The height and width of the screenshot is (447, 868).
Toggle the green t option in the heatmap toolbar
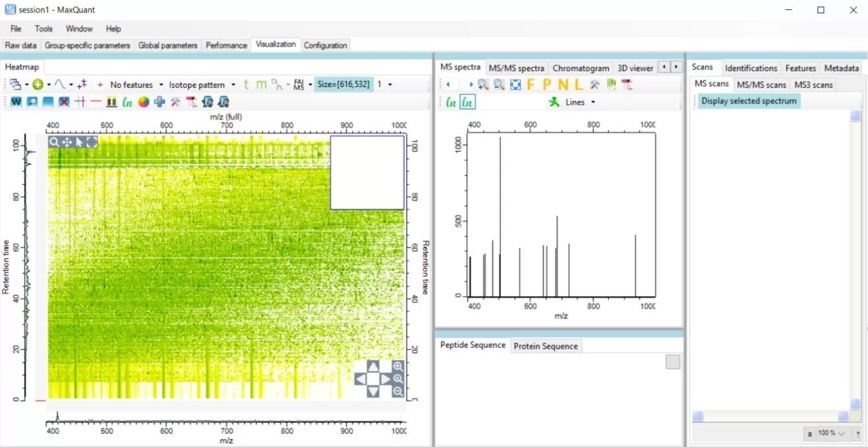(246, 84)
